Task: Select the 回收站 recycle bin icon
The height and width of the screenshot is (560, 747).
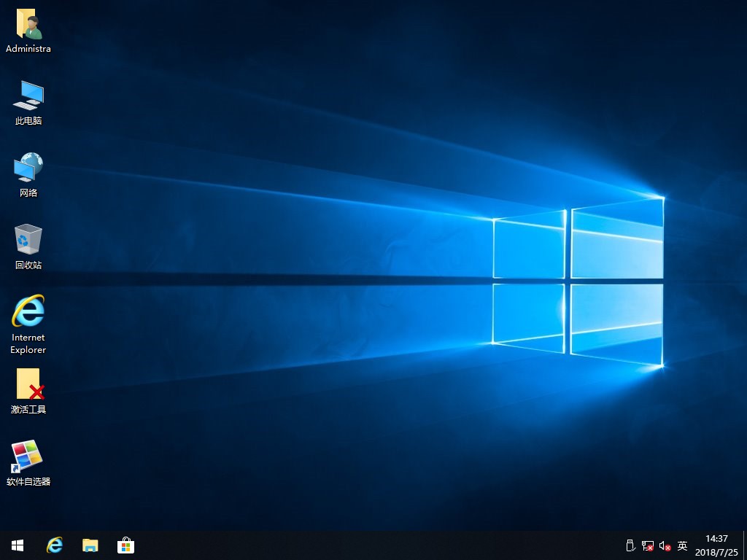Action: coord(28,246)
